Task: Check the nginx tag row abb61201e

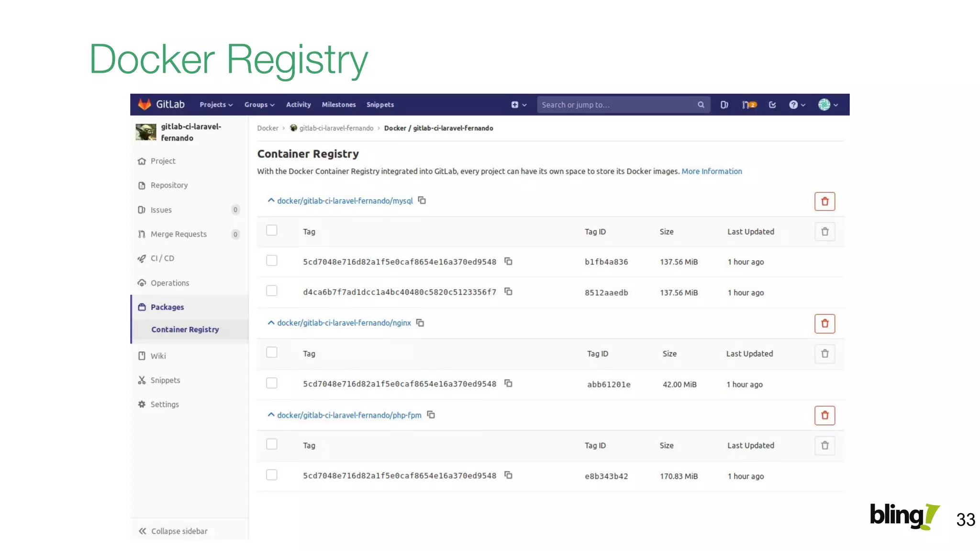Action: coord(272,383)
